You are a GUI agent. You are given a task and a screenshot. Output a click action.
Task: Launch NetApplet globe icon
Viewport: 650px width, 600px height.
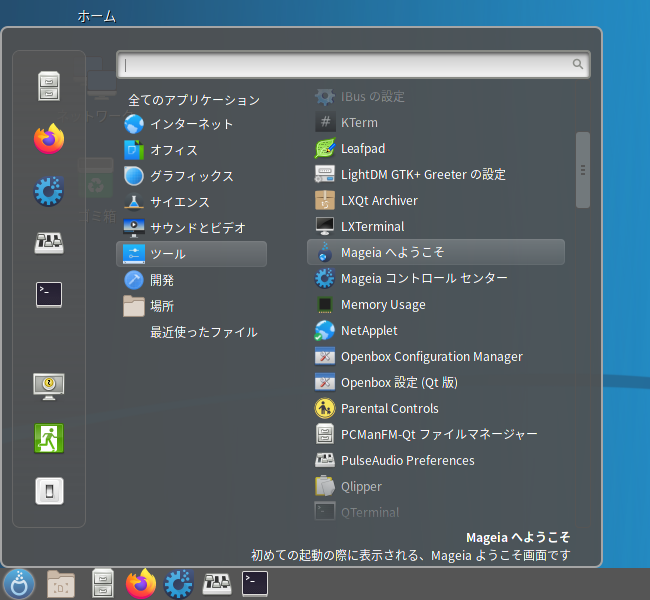[x=325, y=330]
